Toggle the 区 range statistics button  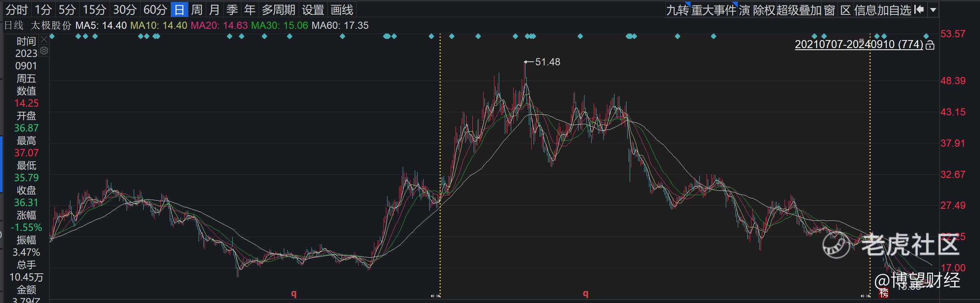[845, 10]
